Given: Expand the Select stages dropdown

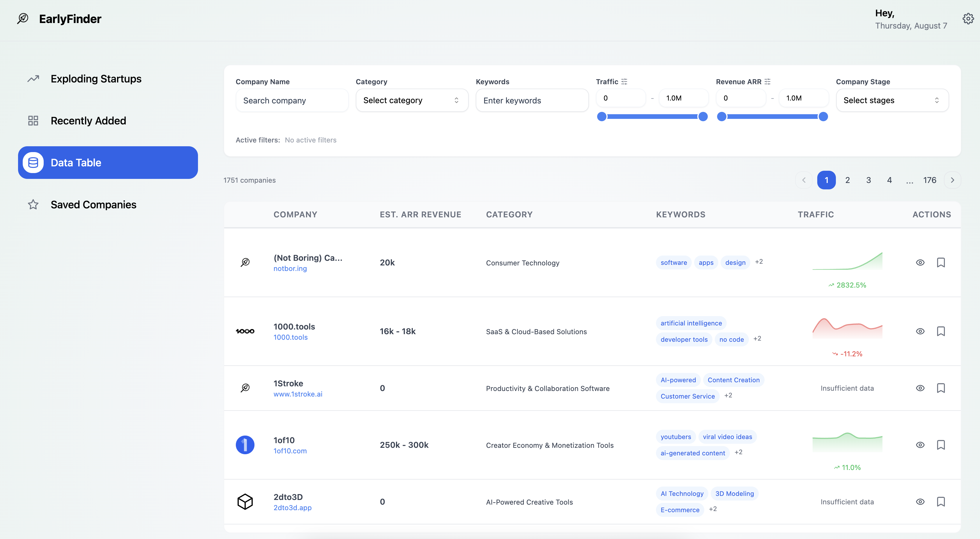Looking at the screenshot, I should coord(892,100).
